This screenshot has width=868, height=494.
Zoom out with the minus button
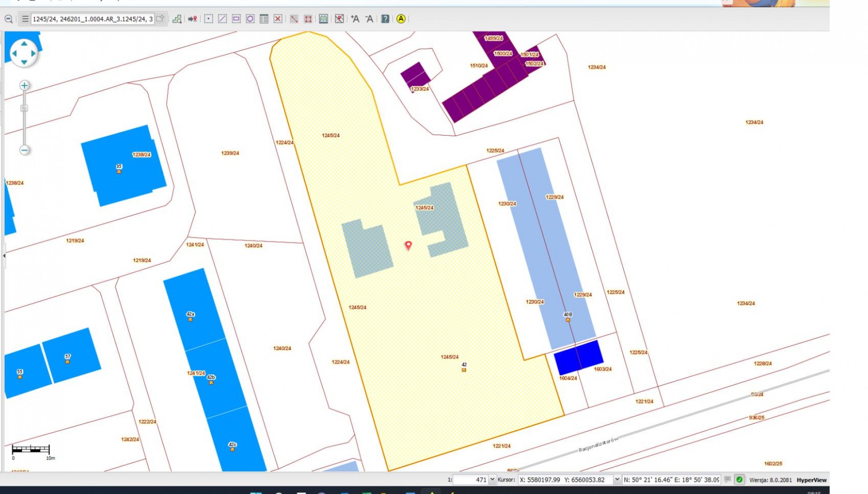24,150
